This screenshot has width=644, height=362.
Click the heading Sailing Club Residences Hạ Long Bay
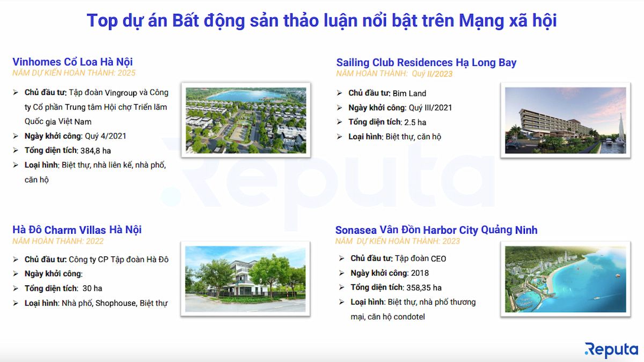click(x=426, y=62)
